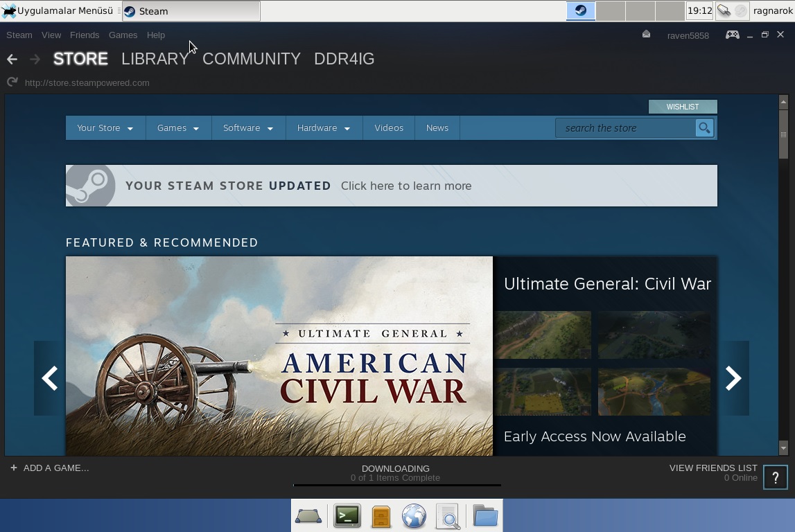Show desktop using first dock icon
The image size is (795, 532).
308,516
